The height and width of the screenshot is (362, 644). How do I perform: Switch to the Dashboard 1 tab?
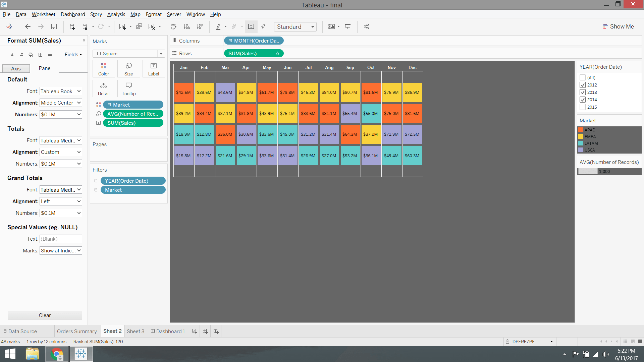[168, 331]
